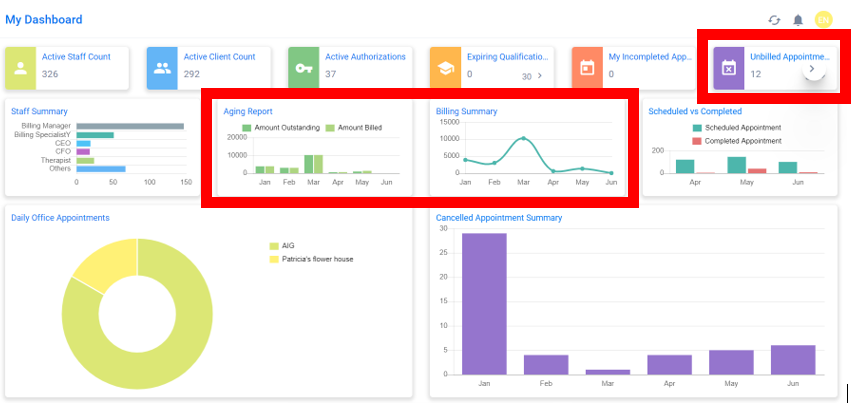Open the Active Authorizations card title
This screenshot has width=851, height=405.
(365, 56)
